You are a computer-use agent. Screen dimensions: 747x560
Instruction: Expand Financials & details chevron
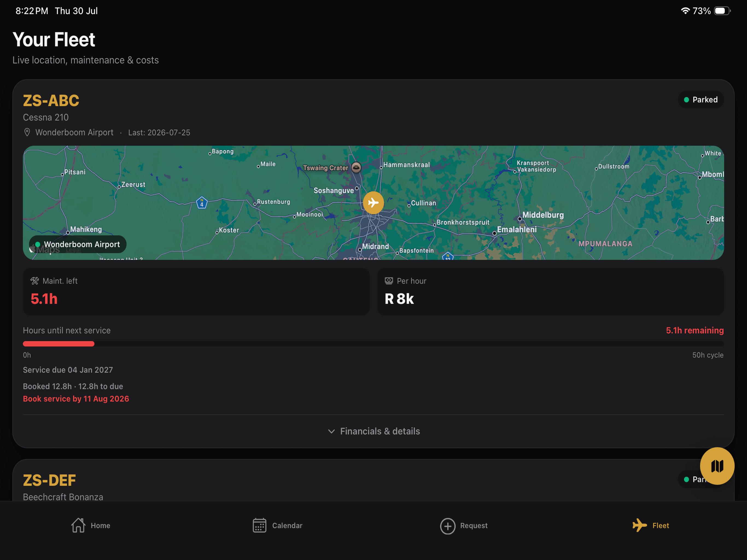pos(331,431)
